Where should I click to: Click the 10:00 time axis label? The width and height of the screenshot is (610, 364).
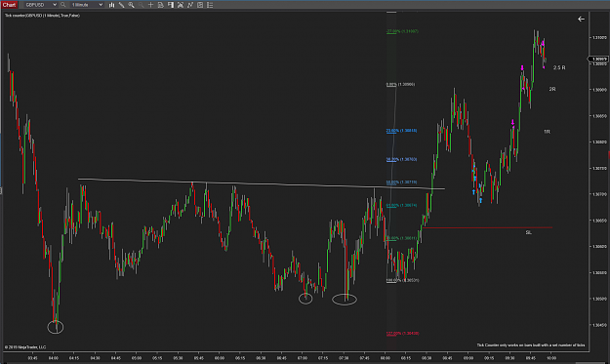pos(551,358)
